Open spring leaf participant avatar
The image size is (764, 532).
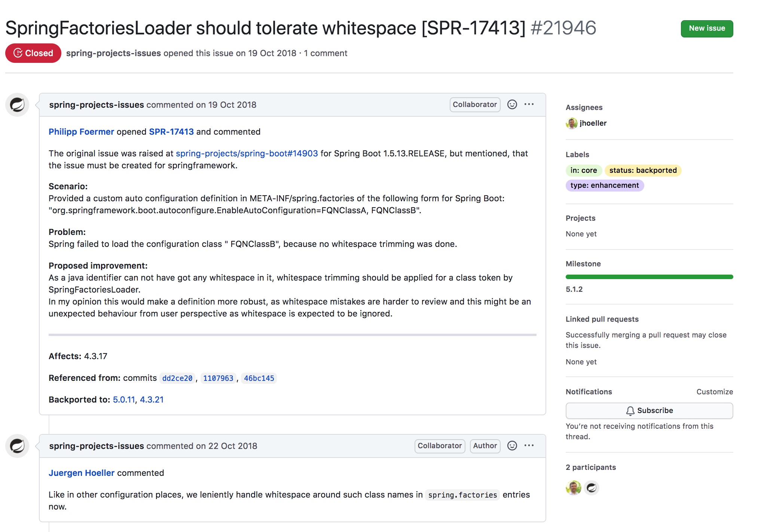(592, 488)
